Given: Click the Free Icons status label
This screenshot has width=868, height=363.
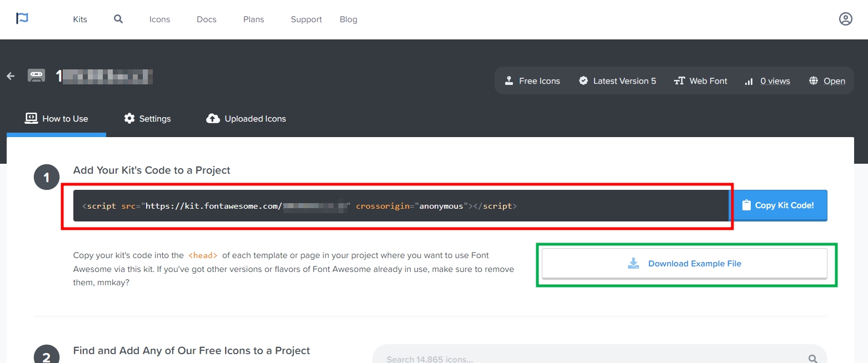Looking at the screenshot, I should point(540,81).
